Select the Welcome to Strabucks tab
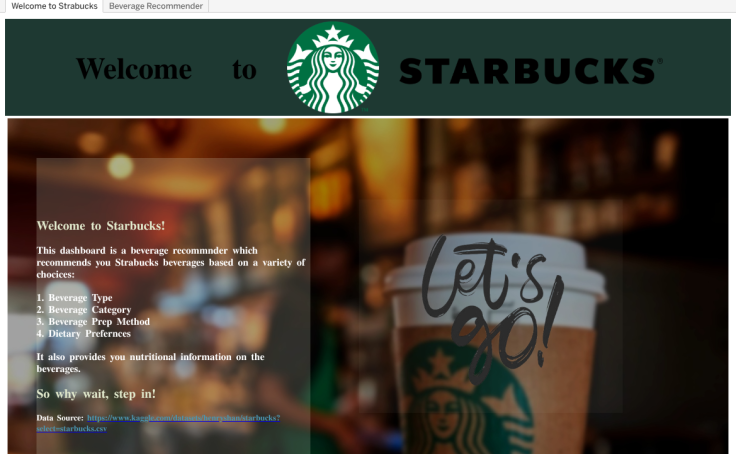The width and height of the screenshot is (736, 454). 54,6
